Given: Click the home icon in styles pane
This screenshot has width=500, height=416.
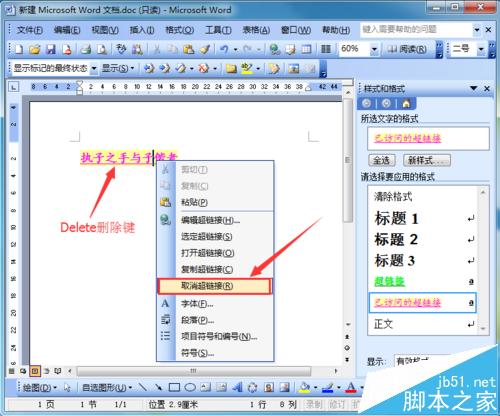Looking at the screenshot, I should (x=406, y=104).
